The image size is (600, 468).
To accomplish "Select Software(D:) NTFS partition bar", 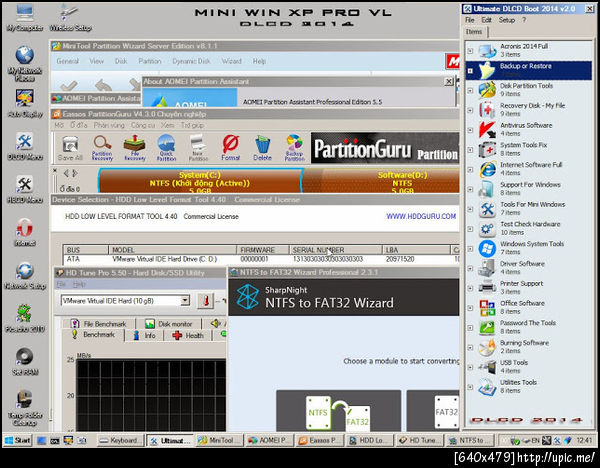I will [x=383, y=181].
